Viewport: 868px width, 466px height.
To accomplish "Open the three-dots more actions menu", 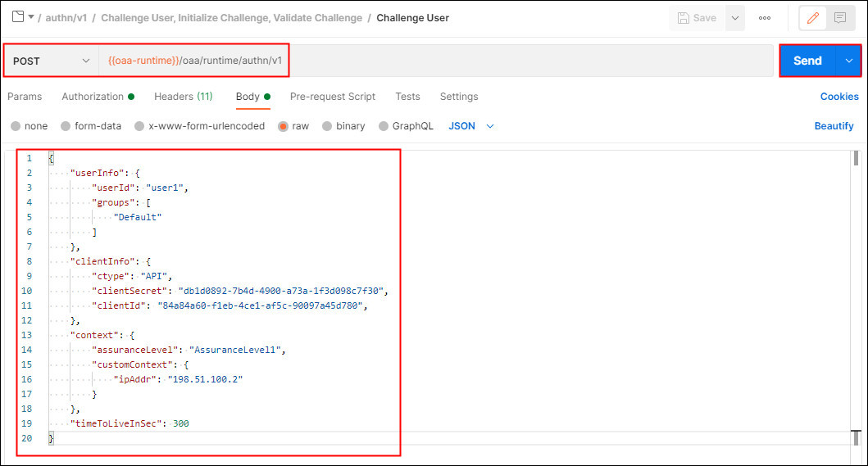I will pos(765,18).
